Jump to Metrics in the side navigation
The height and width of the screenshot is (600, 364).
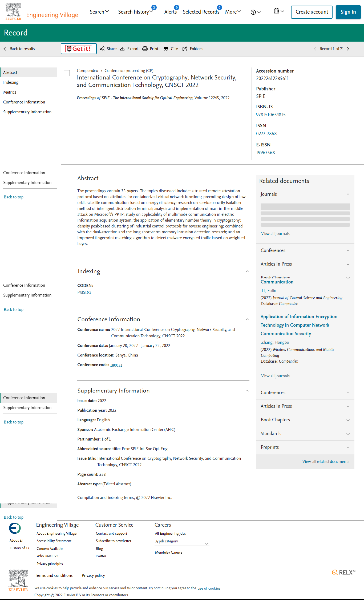point(10,92)
